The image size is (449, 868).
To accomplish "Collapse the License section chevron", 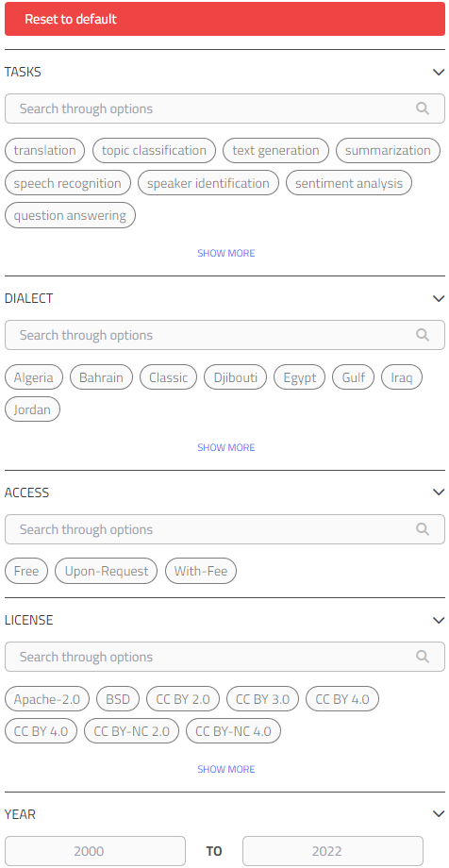I will coord(439,620).
